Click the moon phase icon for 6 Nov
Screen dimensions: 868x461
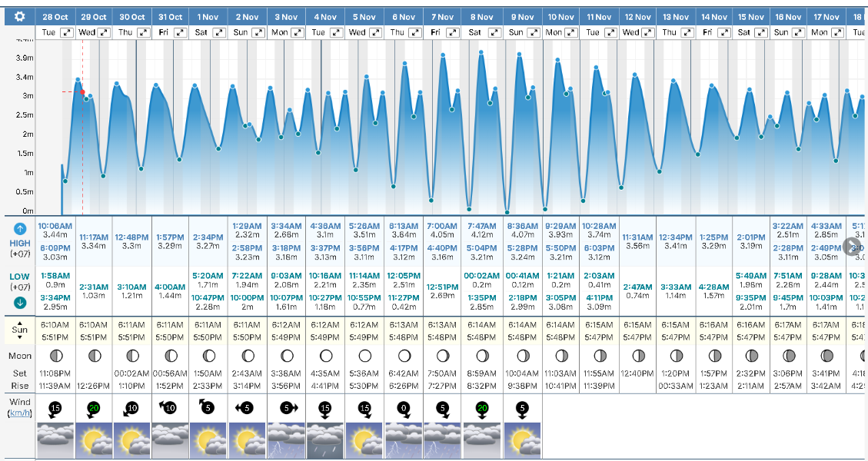coord(404,356)
